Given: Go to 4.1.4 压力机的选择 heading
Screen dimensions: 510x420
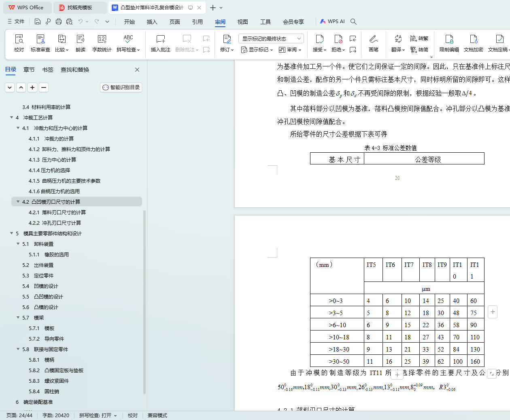Looking at the screenshot, I should click(x=49, y=170).
